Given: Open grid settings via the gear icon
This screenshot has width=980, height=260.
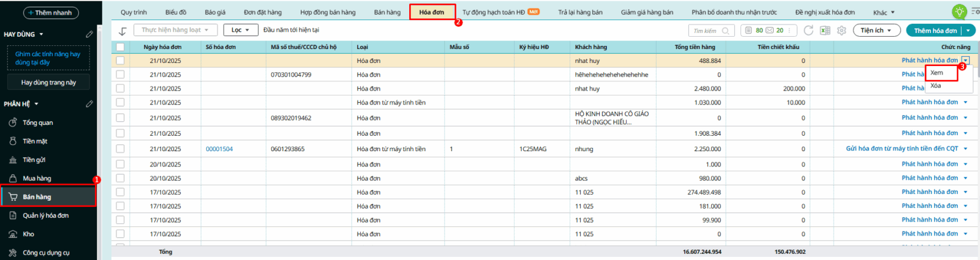Looking at the screenshot, I should (x=842, y=31).
